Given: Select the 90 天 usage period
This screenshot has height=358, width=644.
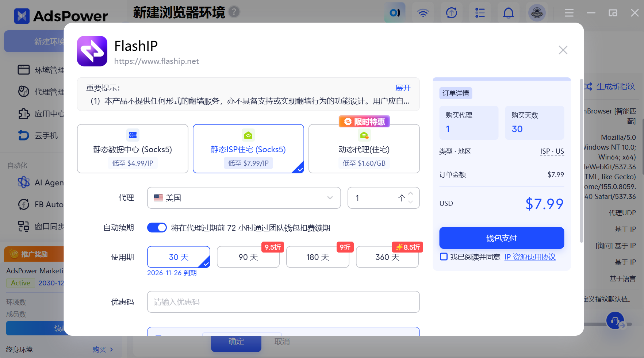Looking at the screenshot, I should (248, 257).
